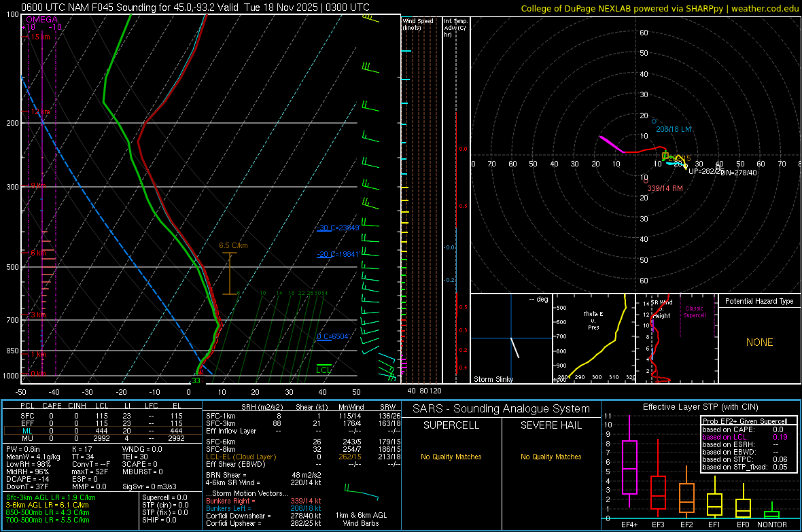Click the BRN Shear value row
The width and height of the screenshot is (802, 532).
pyautogui.click(x=264, y=475)
